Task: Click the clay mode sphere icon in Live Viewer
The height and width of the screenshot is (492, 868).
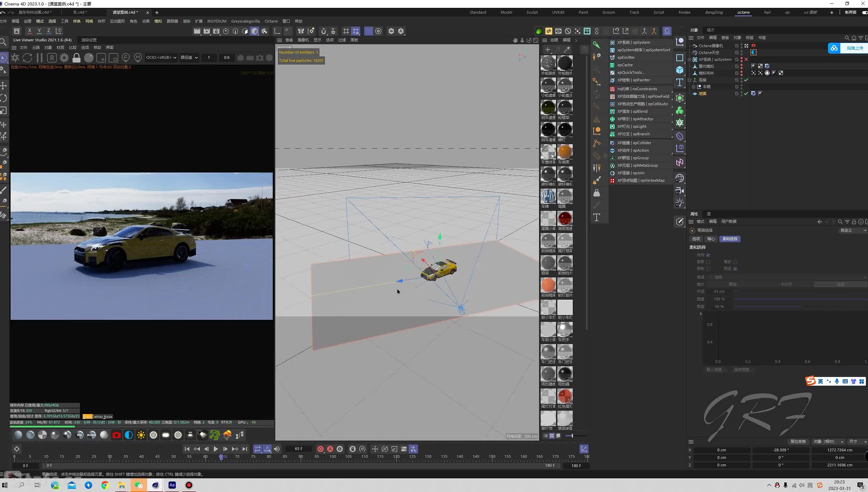Action: 89,58
